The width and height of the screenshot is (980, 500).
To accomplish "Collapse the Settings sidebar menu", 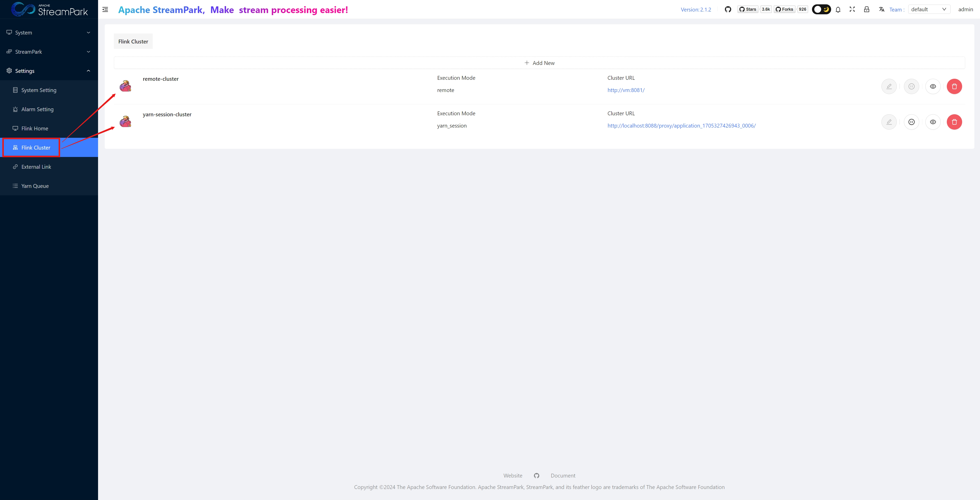I will 49,71.
